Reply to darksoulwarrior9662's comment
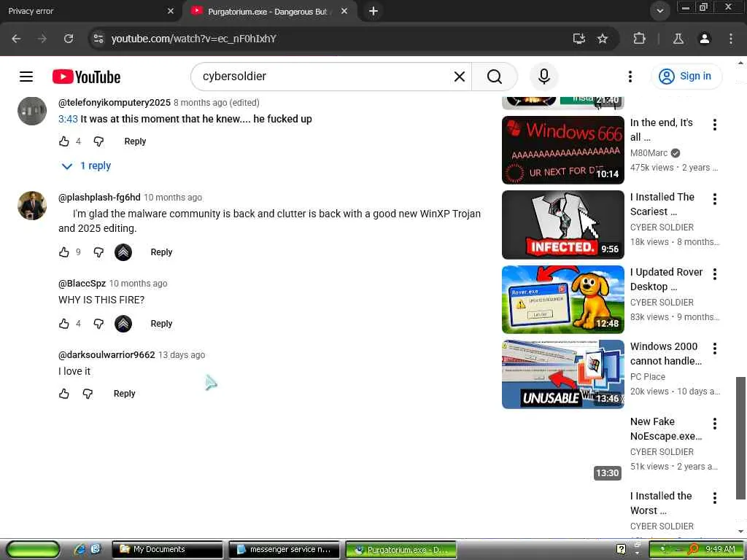 [124, 394]
